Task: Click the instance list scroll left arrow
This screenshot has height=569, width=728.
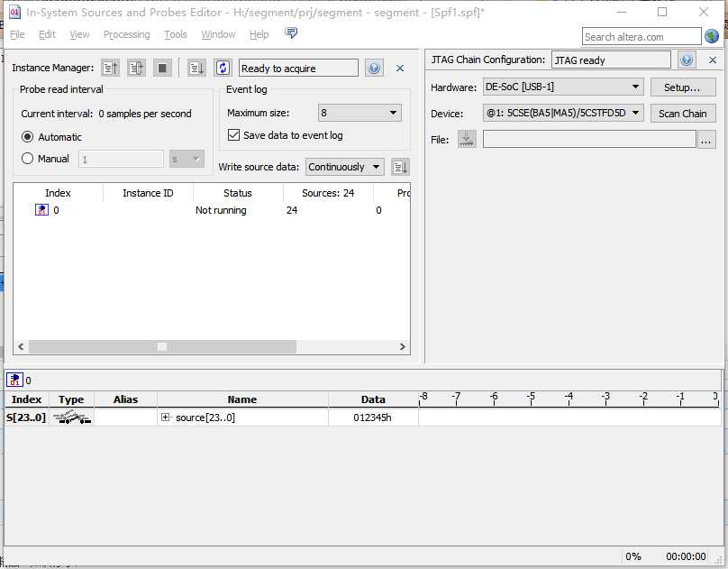Action: pyautogui.click(x=21, y=346)
